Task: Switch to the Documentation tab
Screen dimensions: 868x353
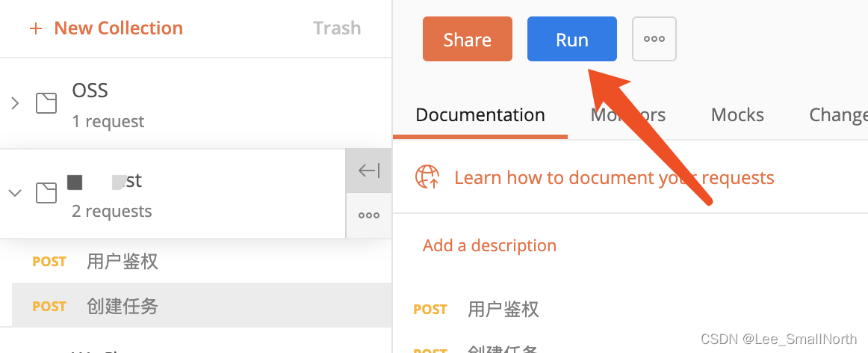Action: click(480, 114)
